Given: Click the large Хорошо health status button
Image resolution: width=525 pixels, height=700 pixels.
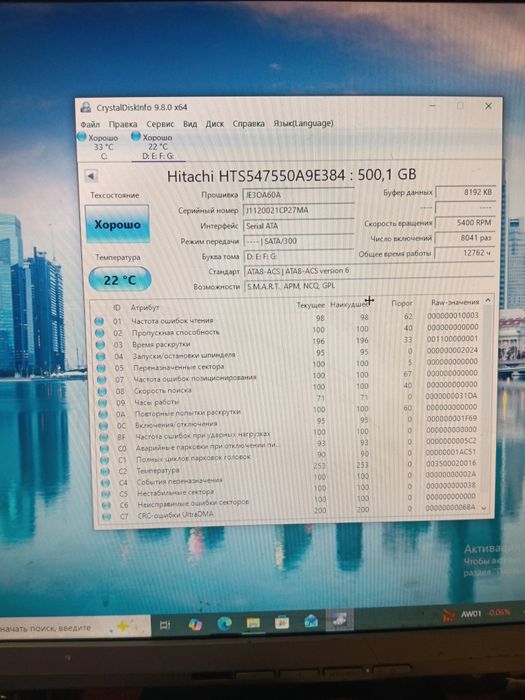Looking at the screenshot, I should (x=117, y=224).
